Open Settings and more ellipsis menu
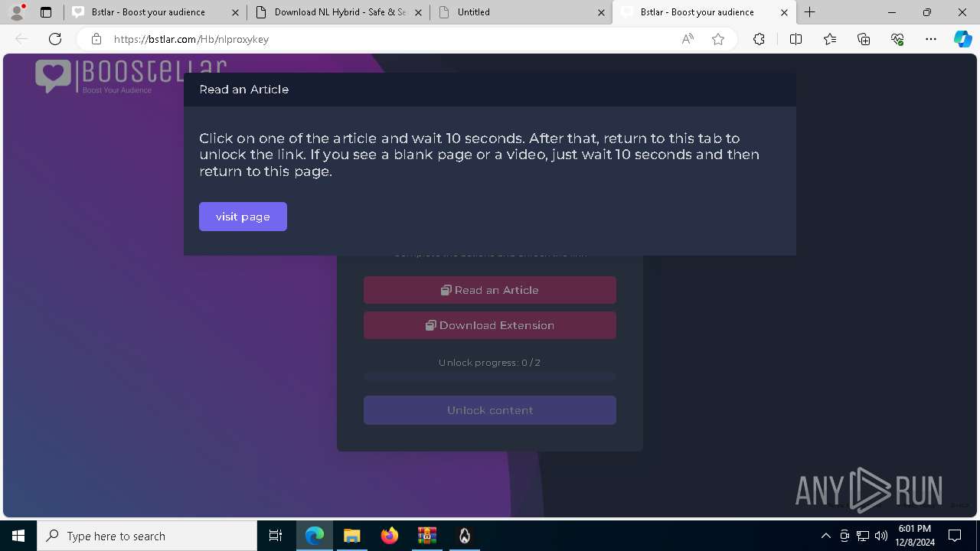The height and width of the screenshot is (551, 980). pos(931,39)
